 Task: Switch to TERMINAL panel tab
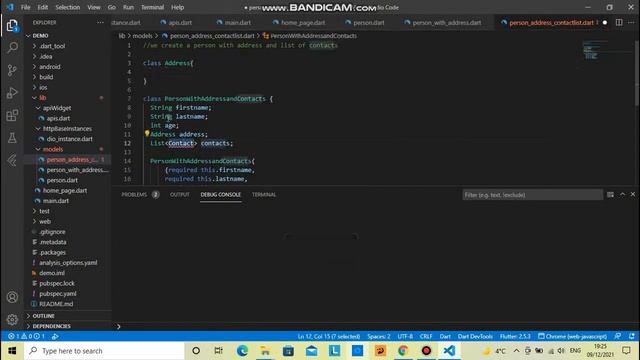tap(264, 195)
